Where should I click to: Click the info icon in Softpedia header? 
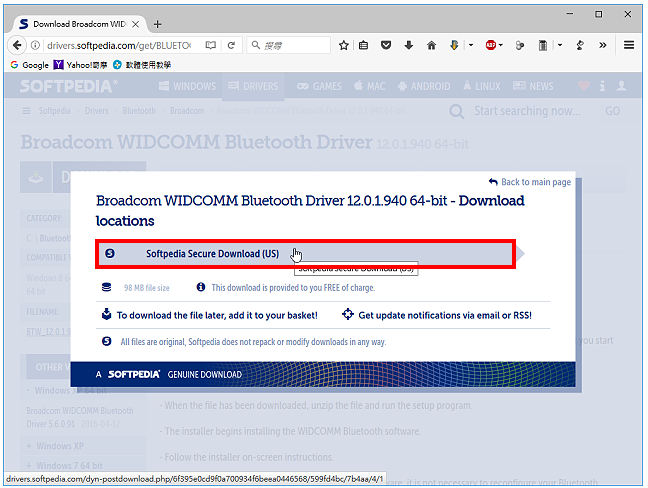coord(602,86)
